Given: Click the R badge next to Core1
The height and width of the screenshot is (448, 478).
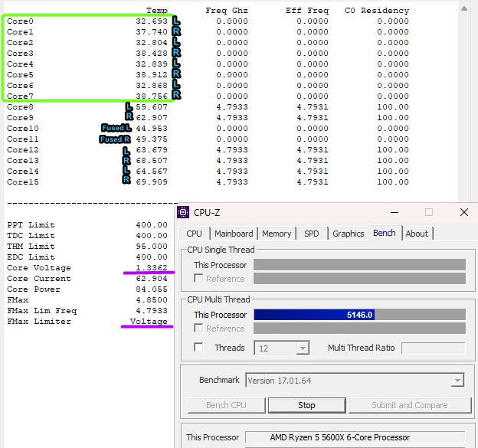Looking at the screenshot, I should [x=176, y=31].
